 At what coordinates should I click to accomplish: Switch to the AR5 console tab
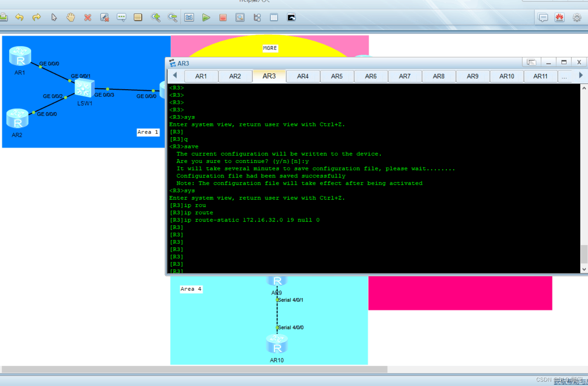tap(337, 76)
